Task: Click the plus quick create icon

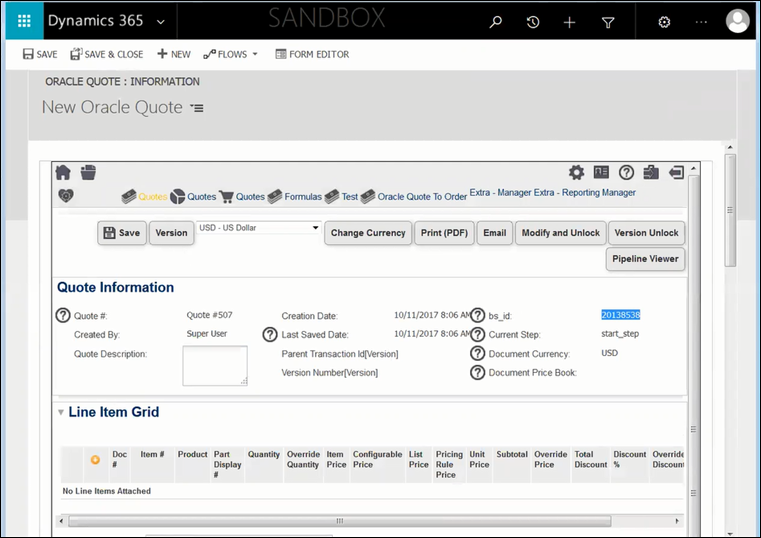Action: 569,22
